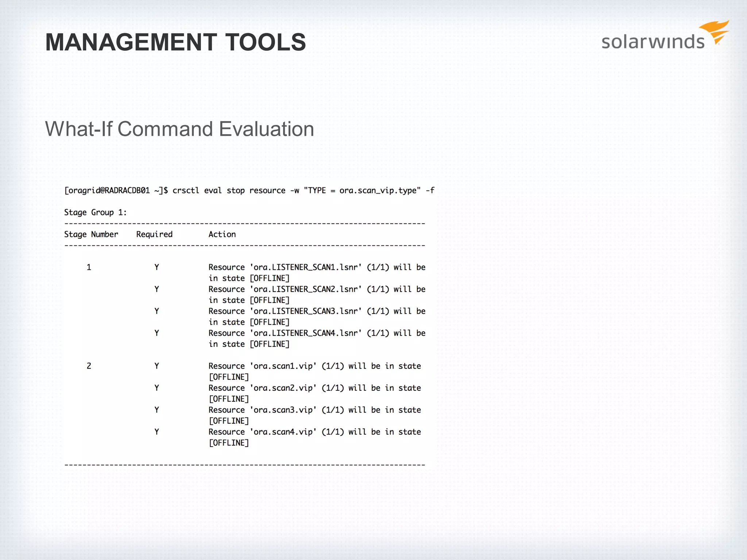Screen dimensions: 747x560
Task: Click the ora.LISTENER_SCAN4.lsnr resource line
Action: [x=317, y=333]
